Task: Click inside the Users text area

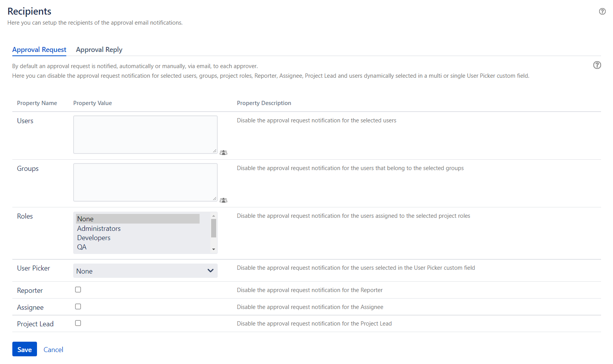Action: point(145,135)
